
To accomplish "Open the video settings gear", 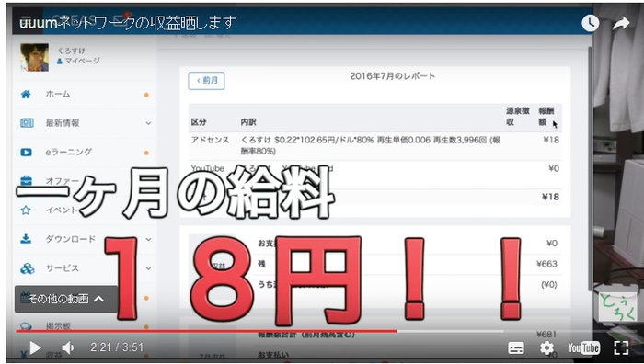I will [546, 348].
